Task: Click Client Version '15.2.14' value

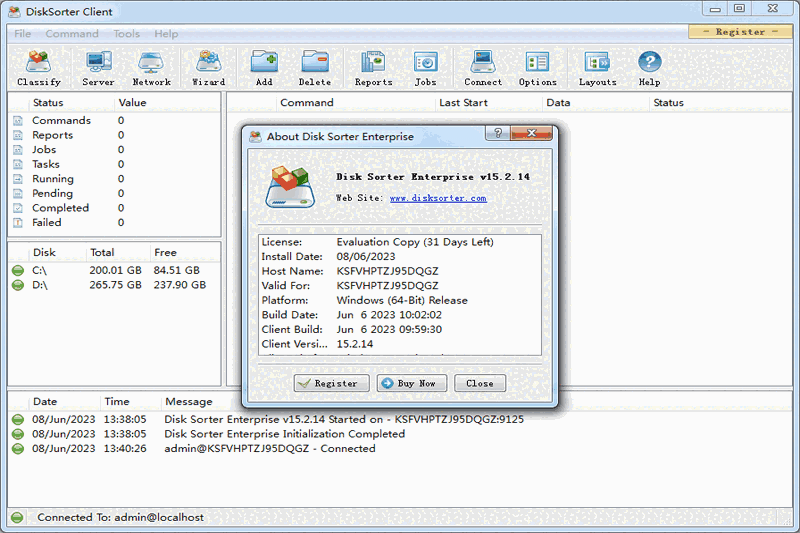Action: tap(355, 344)
